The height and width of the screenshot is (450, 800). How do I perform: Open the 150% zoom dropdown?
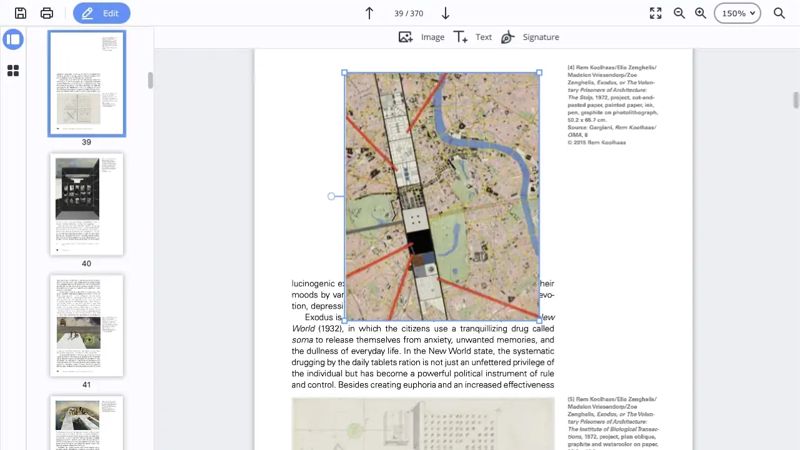(737, 13)
